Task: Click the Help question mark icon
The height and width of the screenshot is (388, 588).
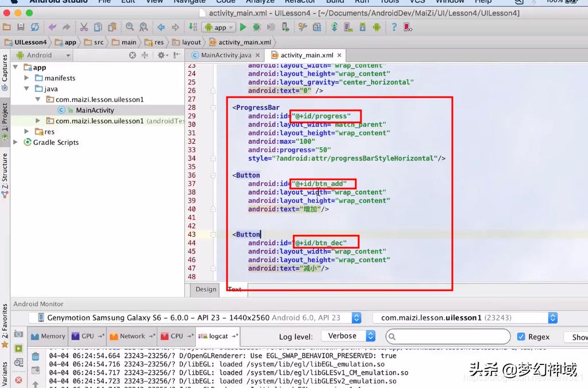Action: pyautogui.click(x=394, y=27)
